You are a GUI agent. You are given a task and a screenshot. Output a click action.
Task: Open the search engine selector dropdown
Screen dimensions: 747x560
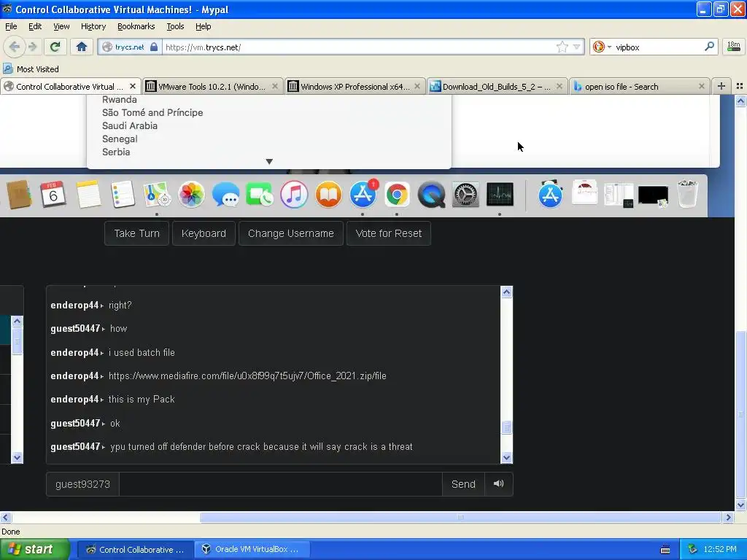click(x=602, y=47)
